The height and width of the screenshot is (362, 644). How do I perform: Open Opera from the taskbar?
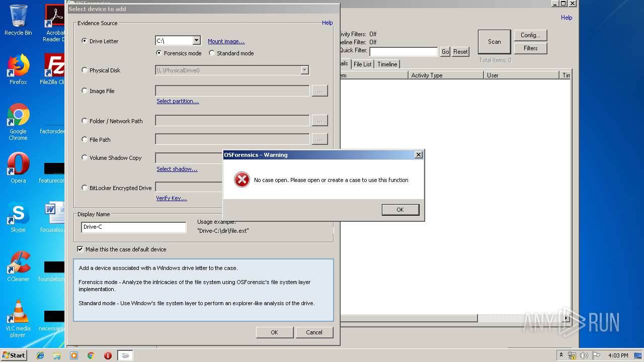(108, 355)
